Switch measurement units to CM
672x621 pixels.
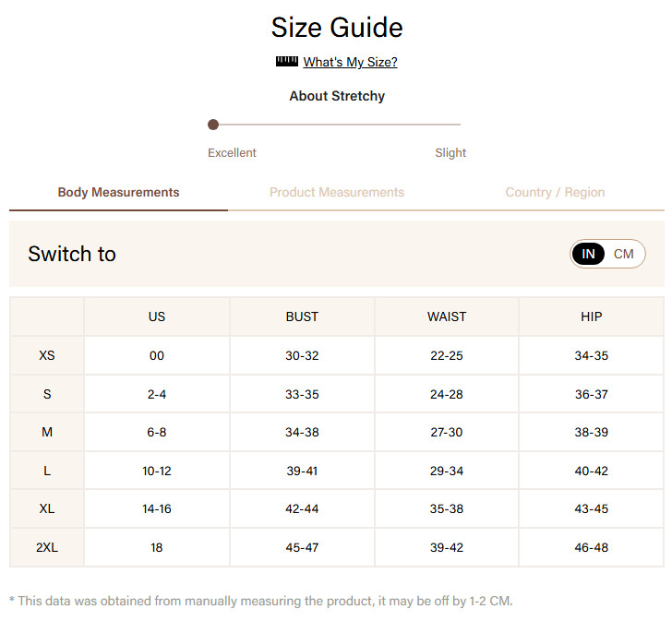point(624,254)
